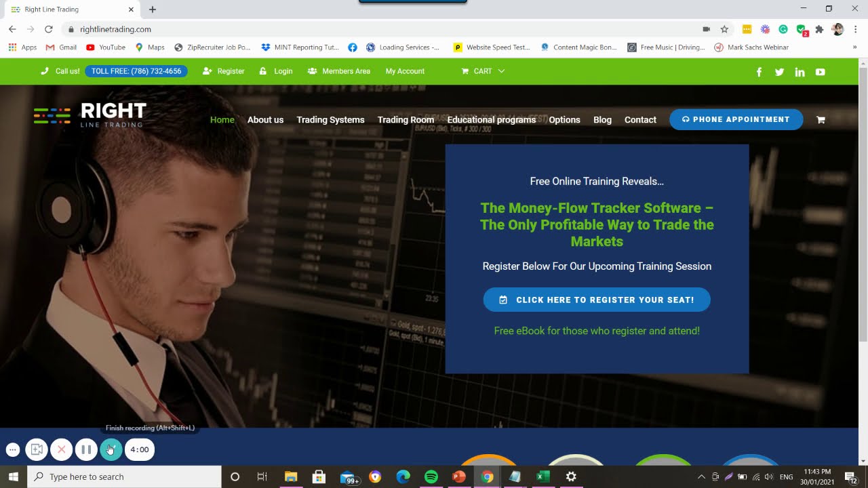
Task: Open the Trading Room menu item
Action: point(406,120)
